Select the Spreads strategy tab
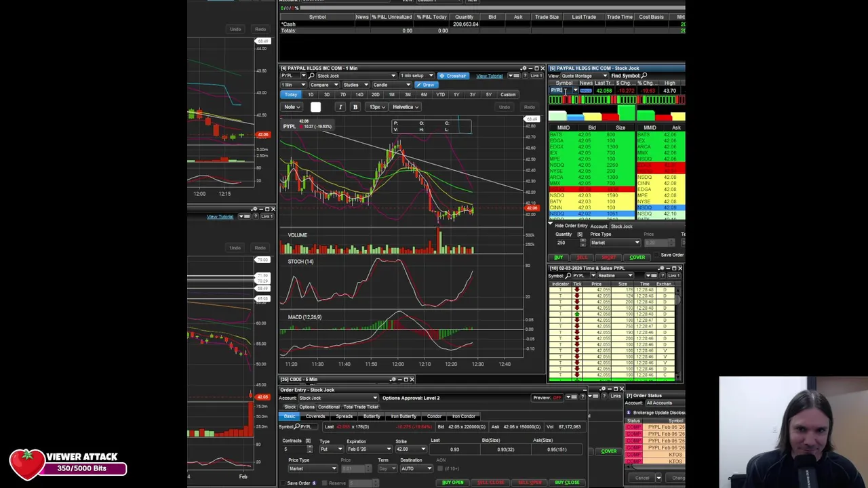 [x=344, y=416]
